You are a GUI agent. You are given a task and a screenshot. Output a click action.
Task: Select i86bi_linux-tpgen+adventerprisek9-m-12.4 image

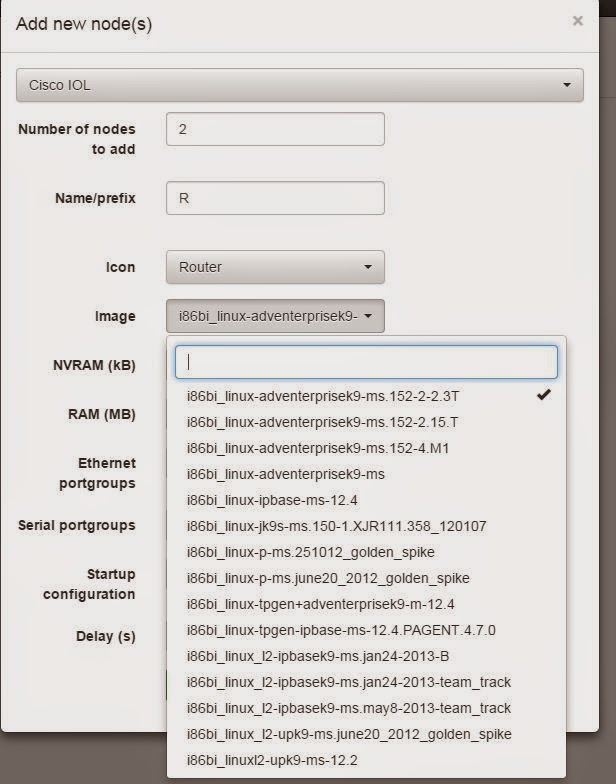point(366,604)
